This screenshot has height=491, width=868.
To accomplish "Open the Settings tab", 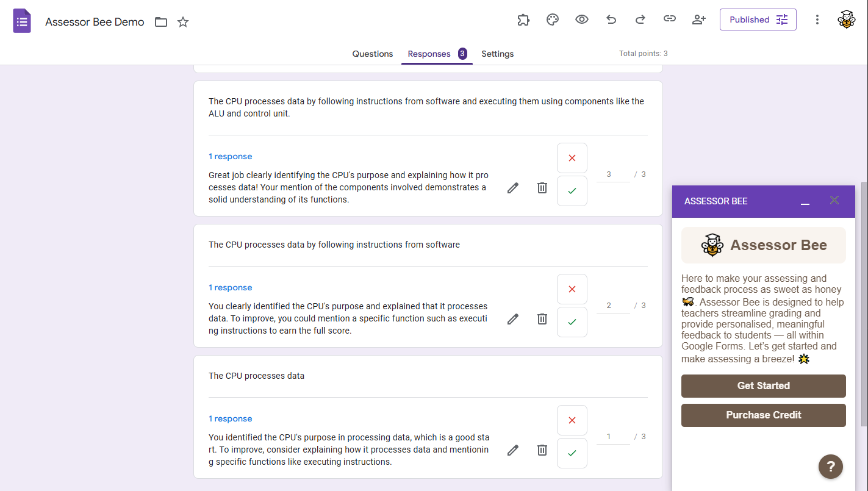I will pyautogui.click(x=498, y=54).
